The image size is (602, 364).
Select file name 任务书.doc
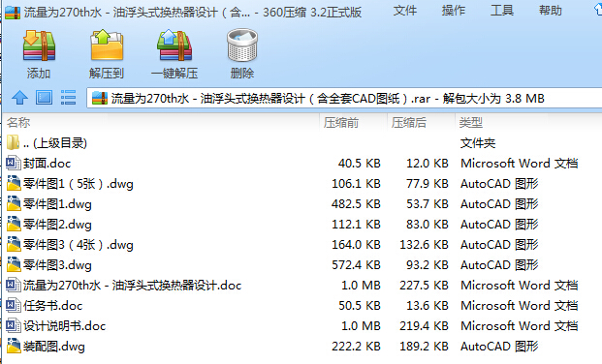tap(53, 306)
